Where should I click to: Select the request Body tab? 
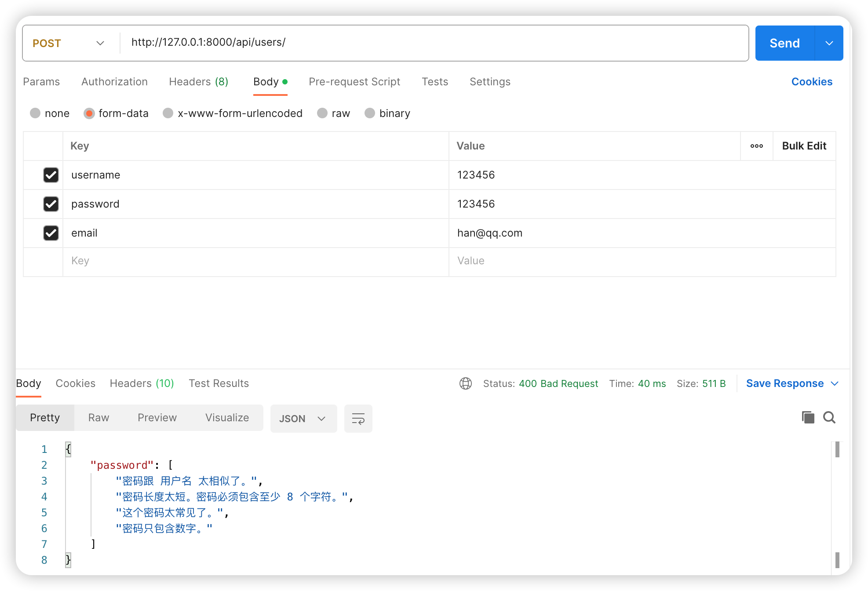pos(270,82)
